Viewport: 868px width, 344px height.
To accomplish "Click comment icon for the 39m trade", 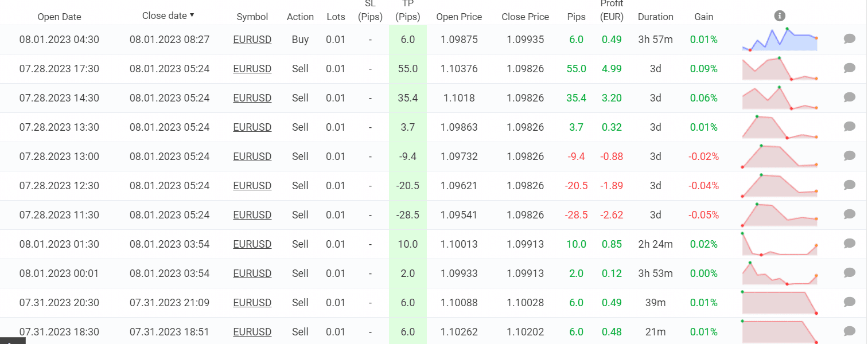I will pyautogui.click(x=850, y=302).
